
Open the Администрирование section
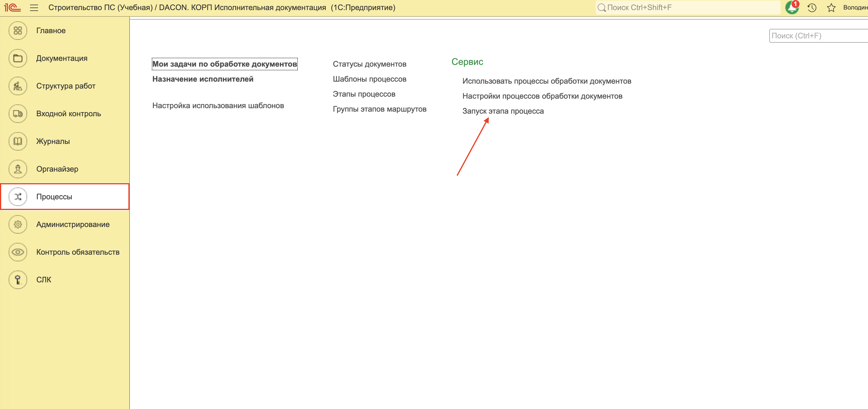[73, 224]
